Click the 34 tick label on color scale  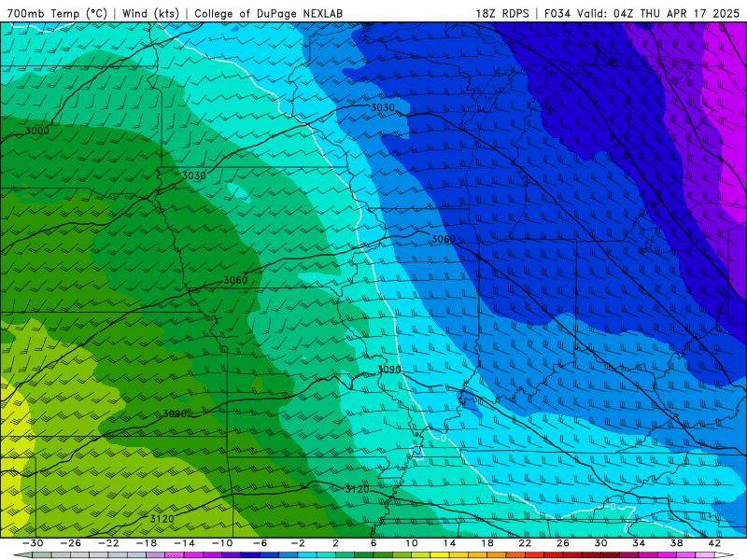(x=639, y=543)
